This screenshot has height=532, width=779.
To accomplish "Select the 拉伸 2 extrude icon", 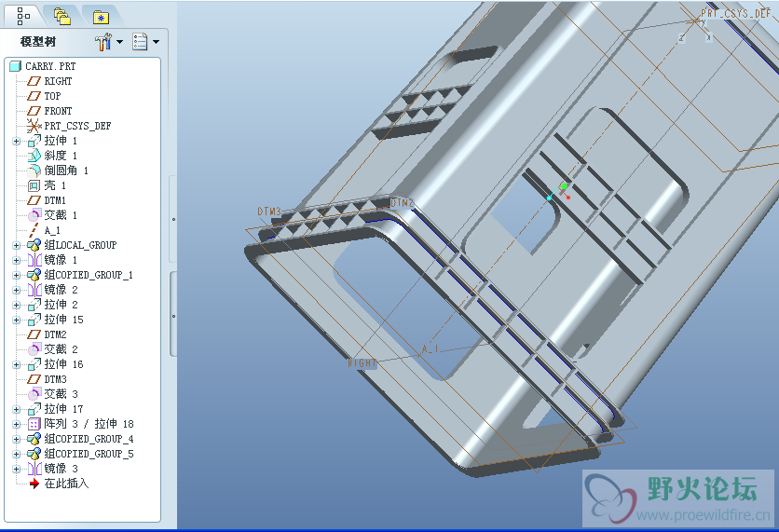I will (x=34, y=305).
